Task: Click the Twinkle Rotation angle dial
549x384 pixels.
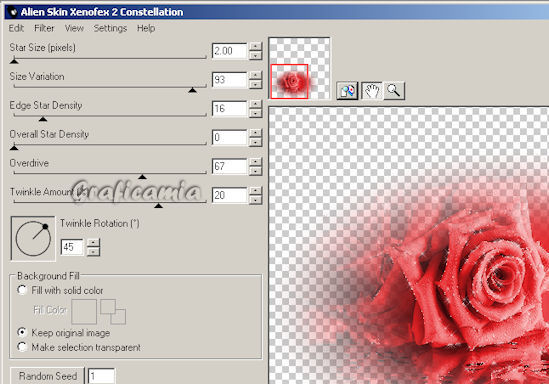Action: pos(33,239)
